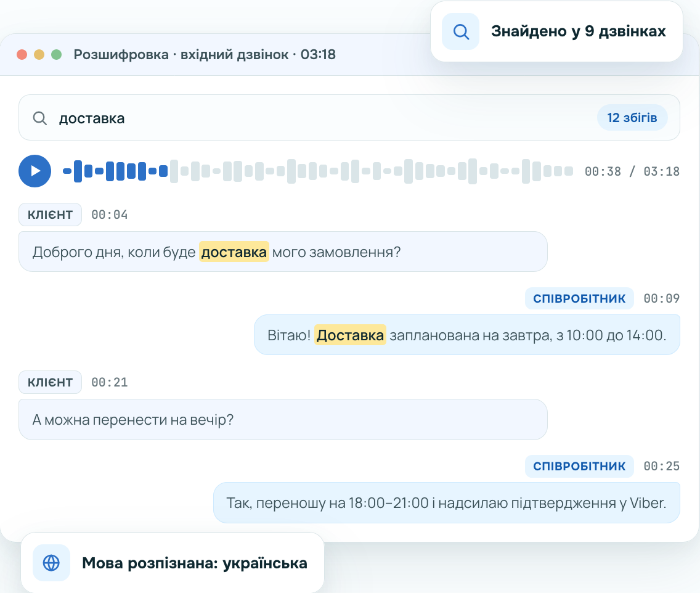Jump to the 00:04 timestamp
Image resolution: width=700 pixels, height=593 pixels.
[110, 215]
